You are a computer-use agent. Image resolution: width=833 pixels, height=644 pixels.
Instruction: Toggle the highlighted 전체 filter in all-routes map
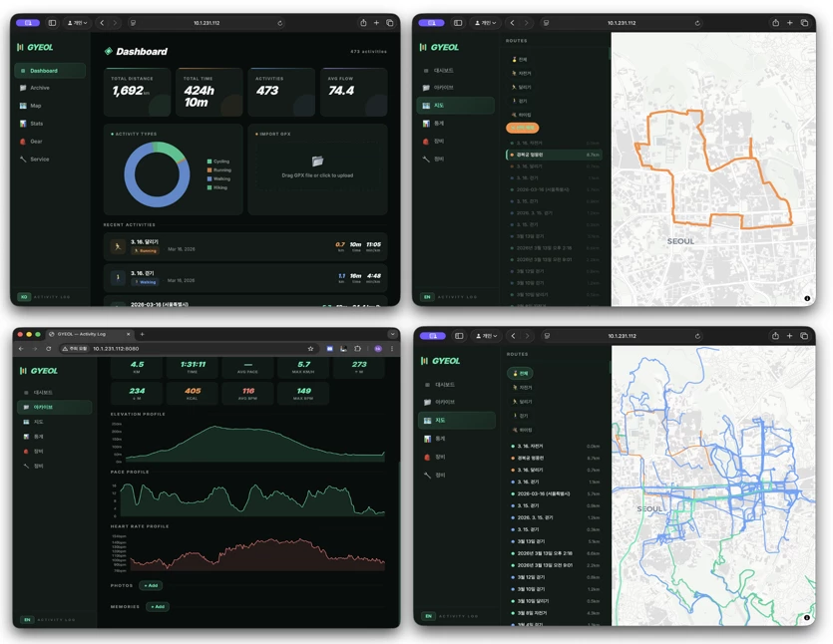pyautogui.click(x=520, y=373)
